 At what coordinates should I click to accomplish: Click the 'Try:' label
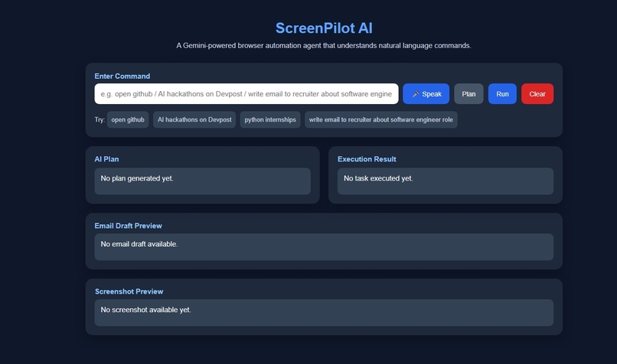100,120
